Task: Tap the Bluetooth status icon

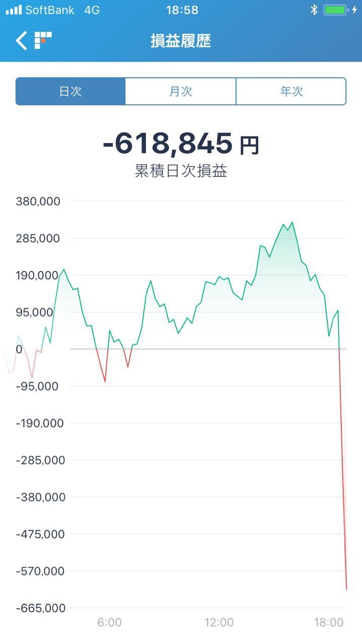Action: pyautogui.click(x=314, y=10)
